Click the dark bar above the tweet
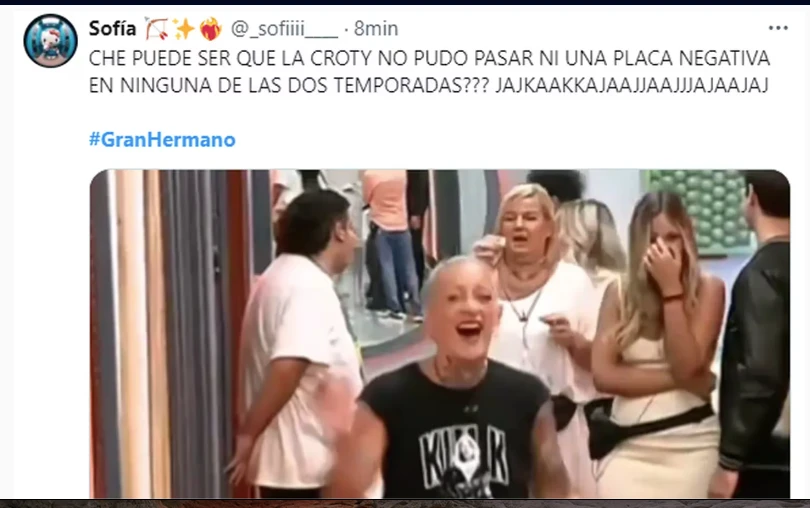The width and height of the screenshot is (810, 508). (x=405, y=2)
